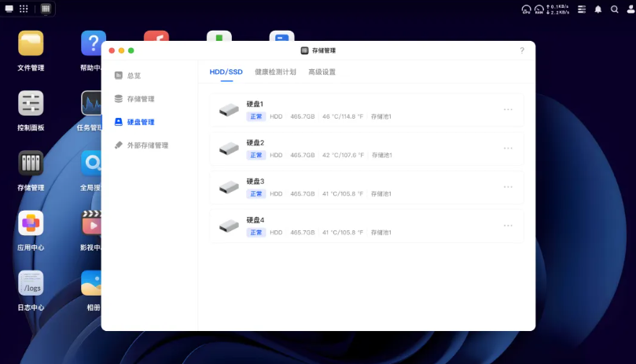
Task: Click the show desktop icon in top bar
Action: coord(9,9)
